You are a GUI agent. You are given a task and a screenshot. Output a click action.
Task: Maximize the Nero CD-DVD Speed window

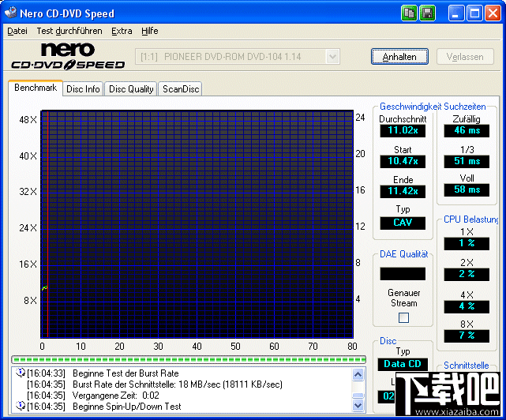pos(474,13)
